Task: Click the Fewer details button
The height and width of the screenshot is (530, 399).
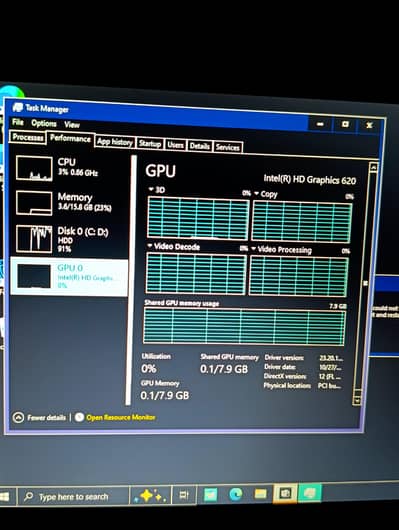Action: coord(40,418)
